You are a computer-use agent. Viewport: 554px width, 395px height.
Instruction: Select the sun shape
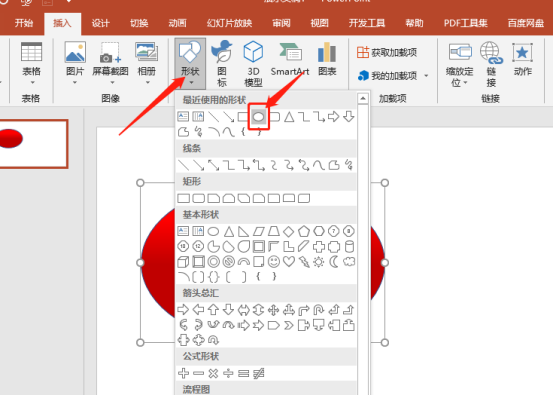[319, 262]
